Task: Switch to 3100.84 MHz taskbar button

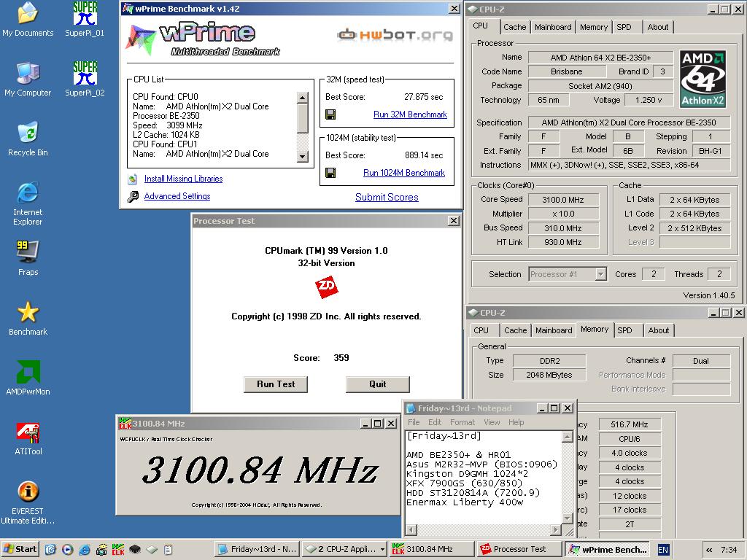Action: tap(431, 550)
